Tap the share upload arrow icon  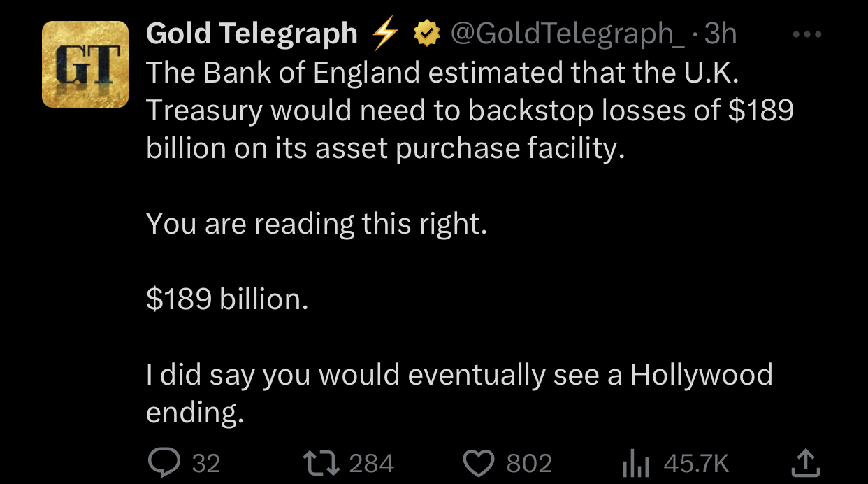pos(806,462)
